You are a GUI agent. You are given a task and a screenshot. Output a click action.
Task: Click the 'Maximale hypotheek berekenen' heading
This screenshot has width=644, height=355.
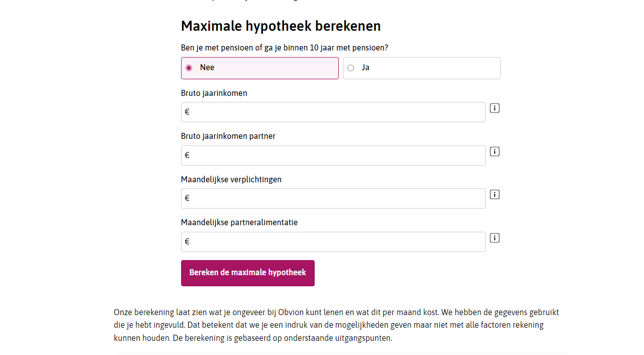click(280, 26)
